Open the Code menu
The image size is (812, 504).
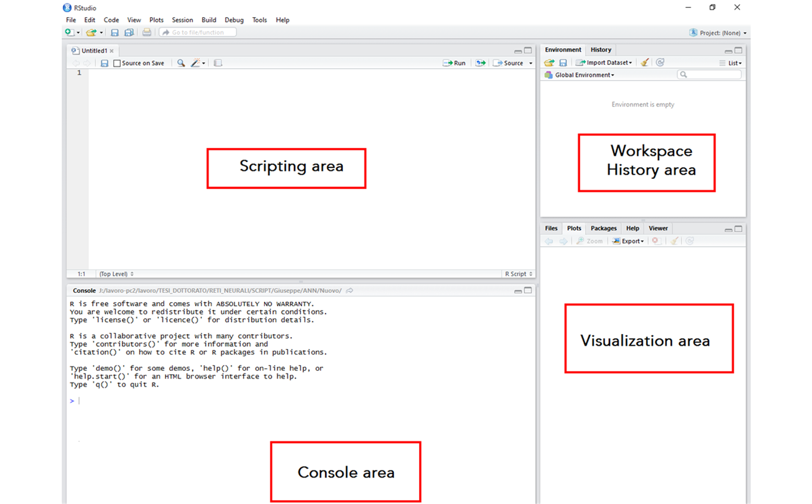coord(111,20)
